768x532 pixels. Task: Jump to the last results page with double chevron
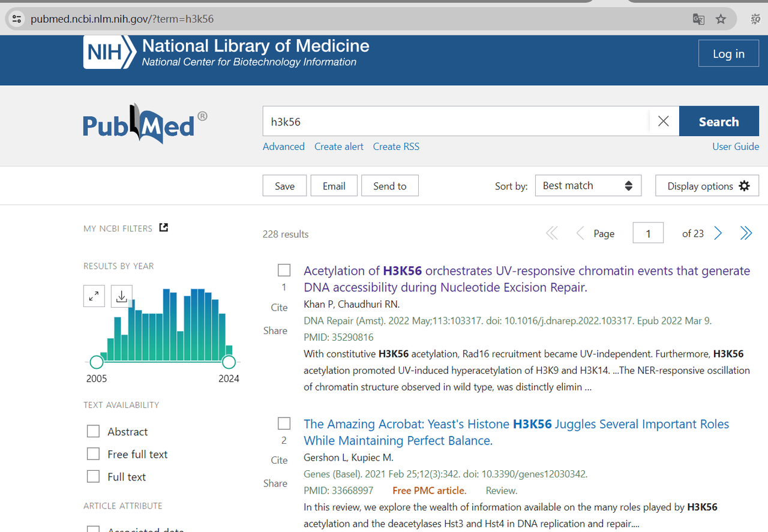click(x=746, y=233)
